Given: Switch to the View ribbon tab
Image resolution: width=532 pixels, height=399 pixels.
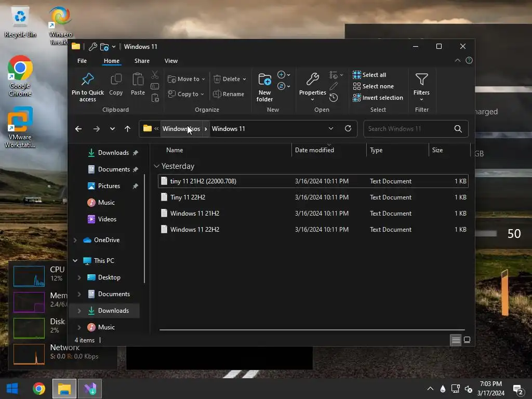Looking at the screenshot, I should click(171, 61).
